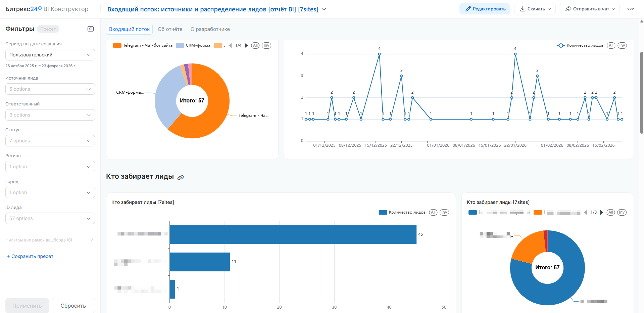Open the three-dots more options menu

(630, 9)
